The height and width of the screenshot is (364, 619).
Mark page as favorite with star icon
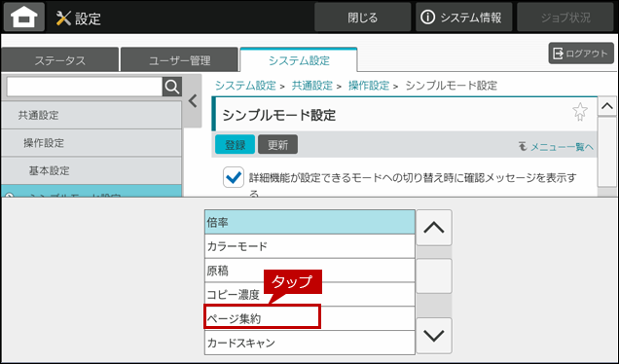[x=579, y=112]
